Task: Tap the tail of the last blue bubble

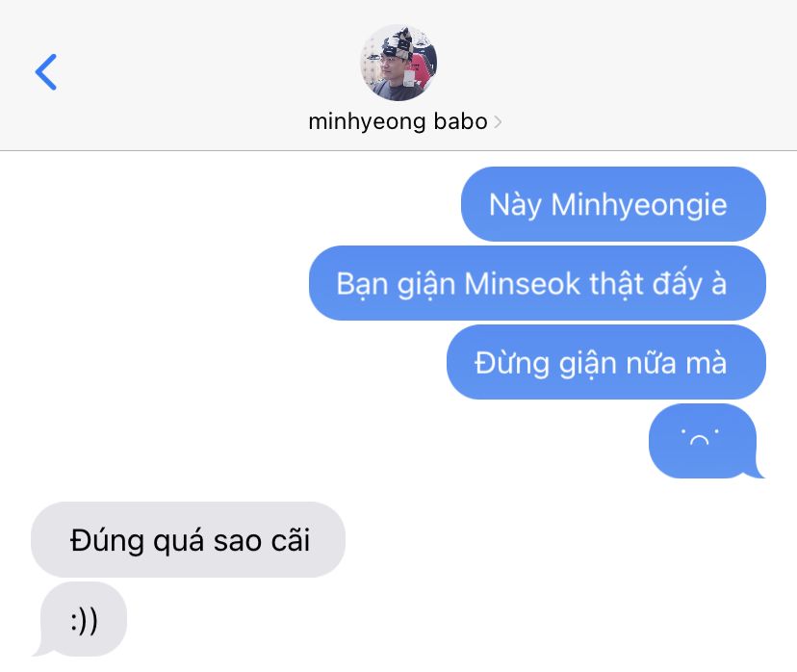Action: (757, 470)
